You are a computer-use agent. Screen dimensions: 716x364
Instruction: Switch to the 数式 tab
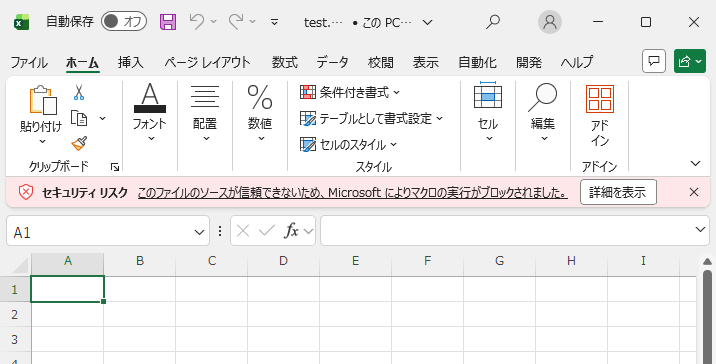[x=284, y=62]
